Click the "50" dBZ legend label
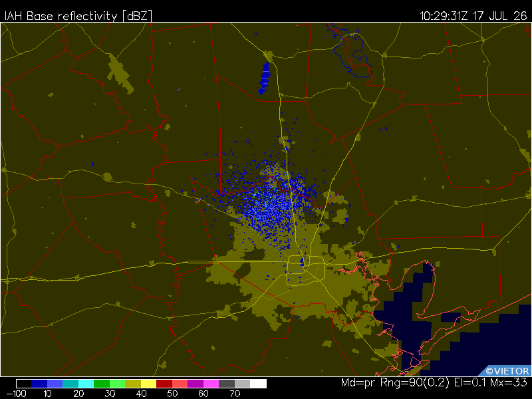The height and width of the screenshot is (399, 532). coord(172,394)
